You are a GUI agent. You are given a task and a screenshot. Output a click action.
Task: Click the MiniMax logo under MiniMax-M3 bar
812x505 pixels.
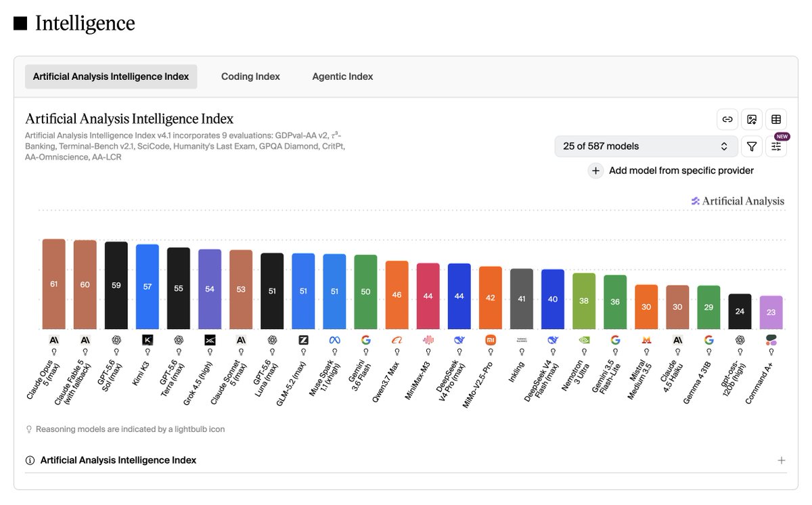[428, 340]
